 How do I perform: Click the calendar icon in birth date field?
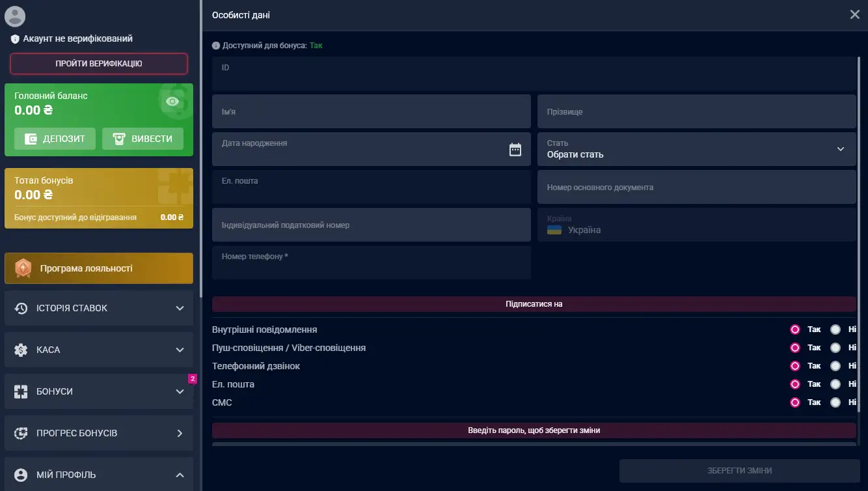click(515, 150)
